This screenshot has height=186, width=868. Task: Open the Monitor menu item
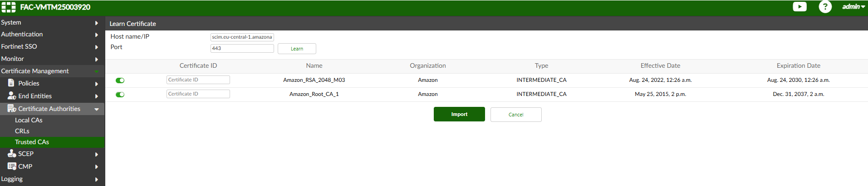tap(12, 59)
